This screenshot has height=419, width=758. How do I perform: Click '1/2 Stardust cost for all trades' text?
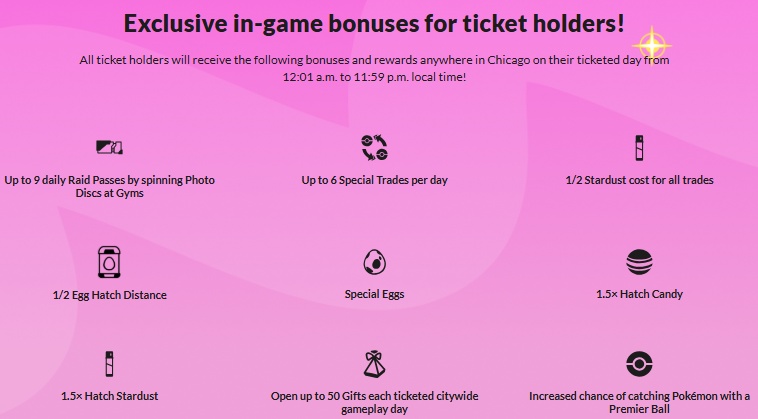pyautogui.click(x=639, y=180)
